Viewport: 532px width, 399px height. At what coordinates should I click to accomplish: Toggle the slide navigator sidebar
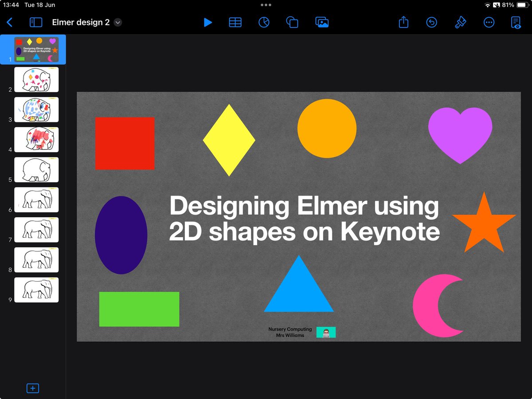pyautogui.click(x=35, y=22)
